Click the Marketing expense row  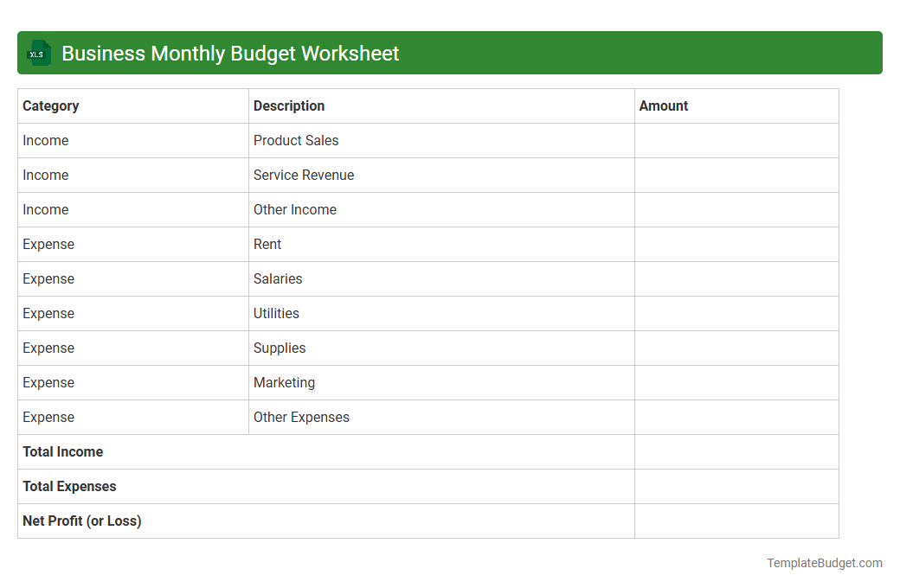pos(284,382)
